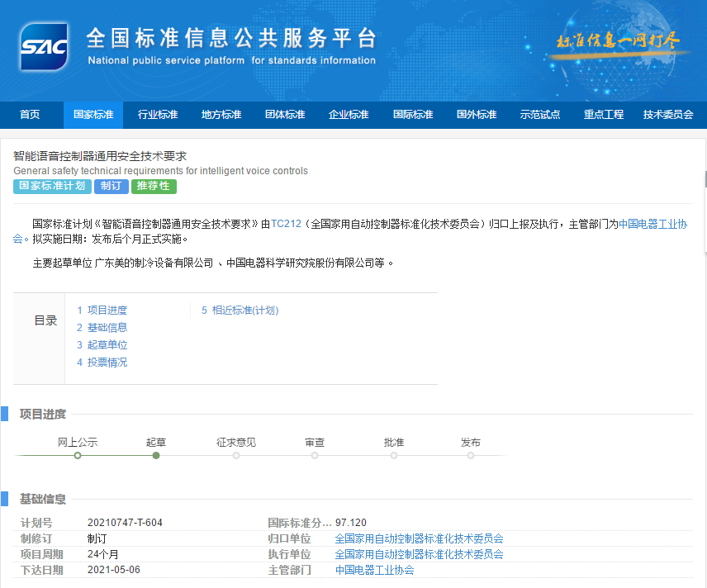
Task: Open the 首页 home tab
Action: click(x=30, y=115)
